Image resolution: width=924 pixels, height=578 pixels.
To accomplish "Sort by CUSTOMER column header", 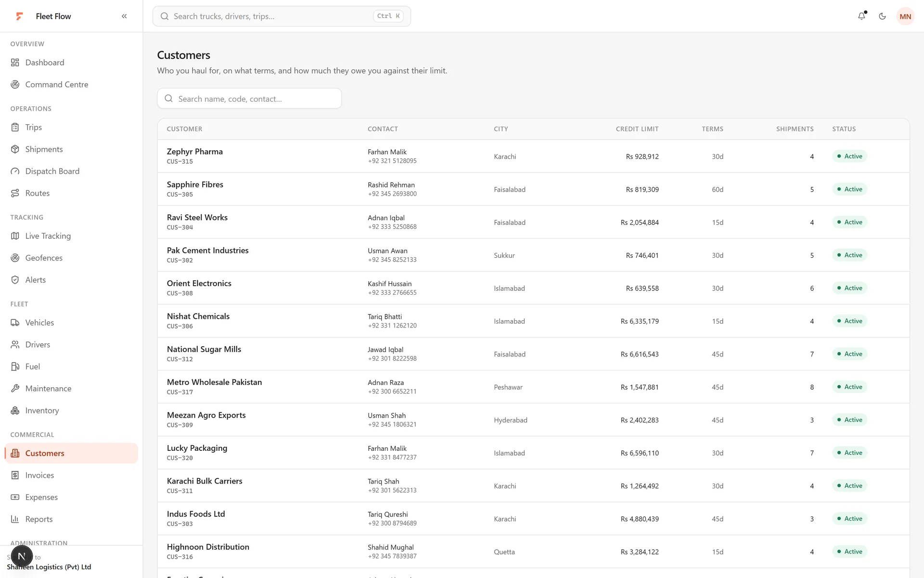I will (184, 129).
